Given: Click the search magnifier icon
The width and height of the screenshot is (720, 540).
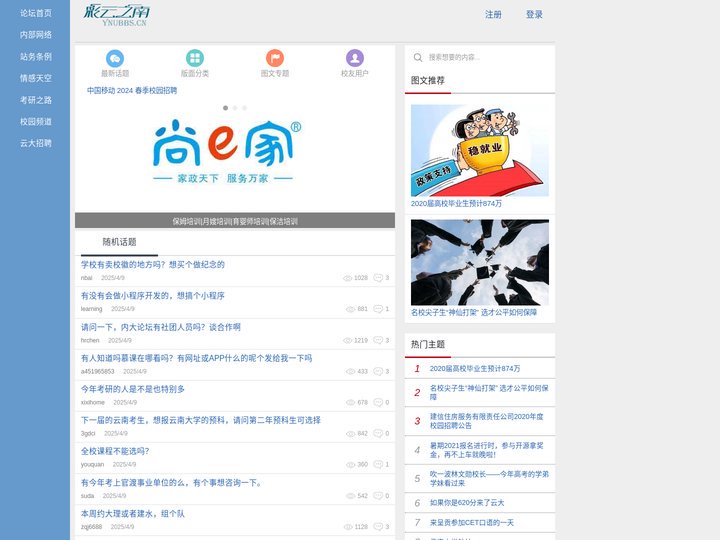Looking at the screenshot, I should click(417, 57).
